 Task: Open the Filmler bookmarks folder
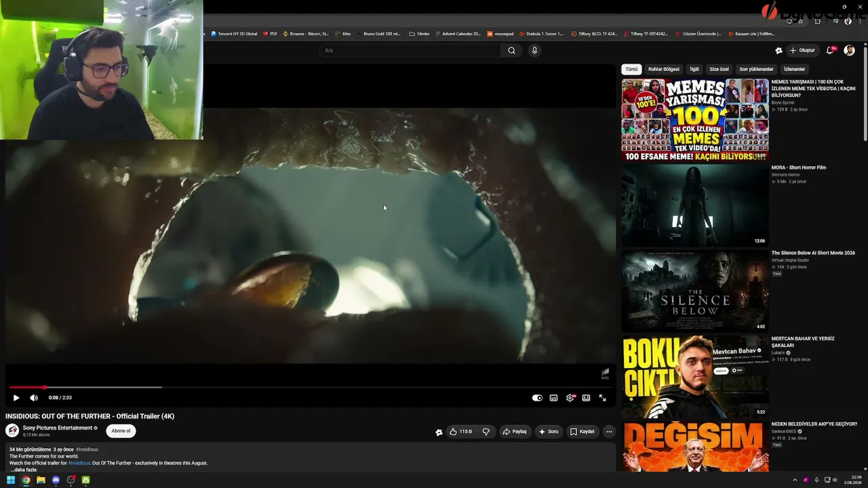point(420,33)
